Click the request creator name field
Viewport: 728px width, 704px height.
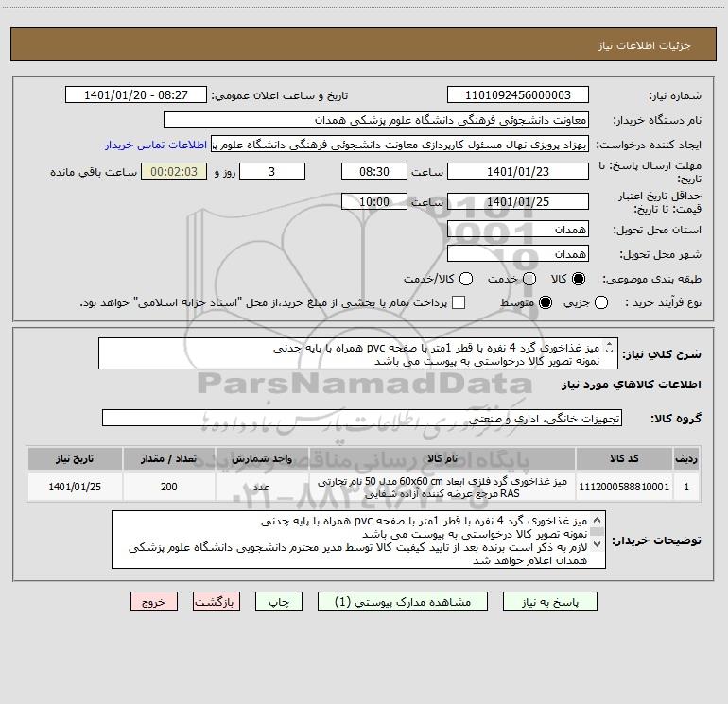click(400, 145)
